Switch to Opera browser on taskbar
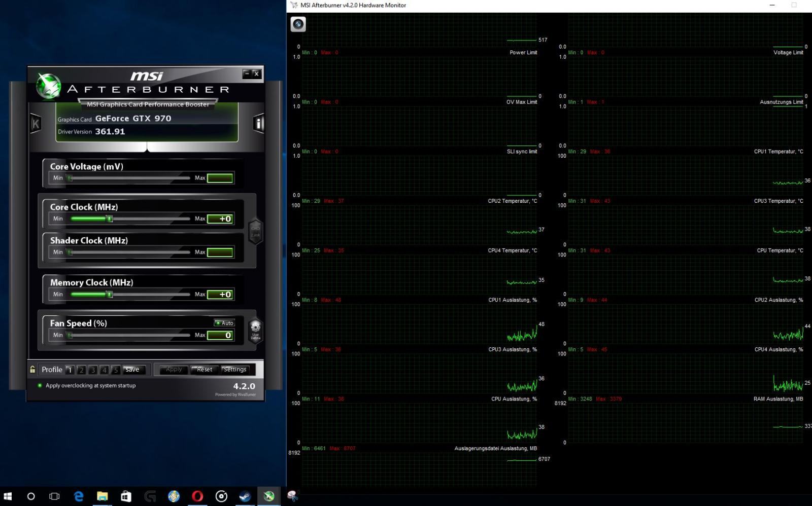Screen dimensions: 812x506 point(198,496)
